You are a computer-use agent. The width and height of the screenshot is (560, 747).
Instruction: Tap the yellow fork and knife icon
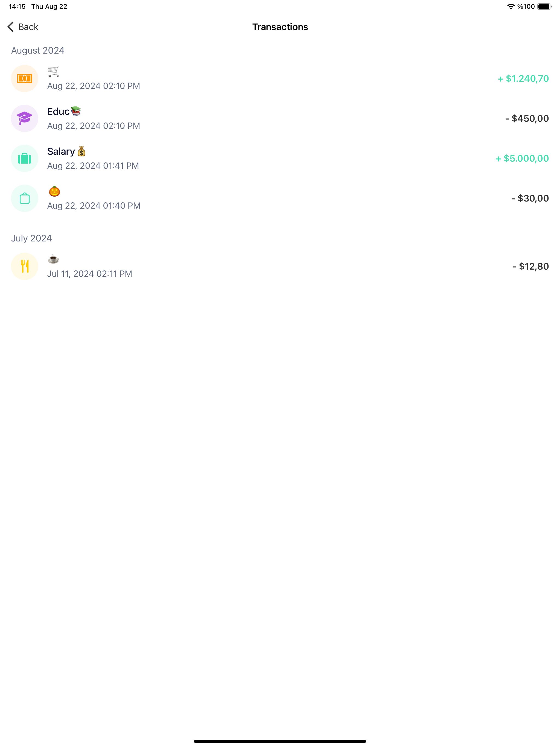tap(25, 266)
